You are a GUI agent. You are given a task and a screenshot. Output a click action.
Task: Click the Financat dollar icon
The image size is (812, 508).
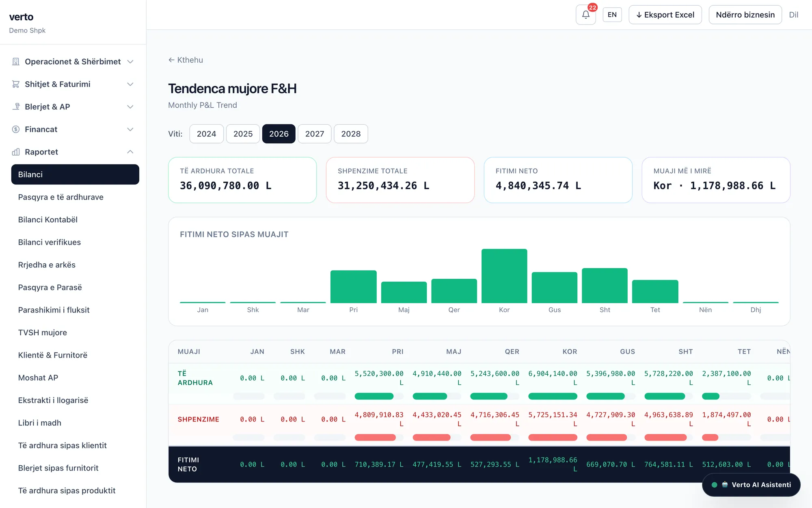click(x=16, y=129)
